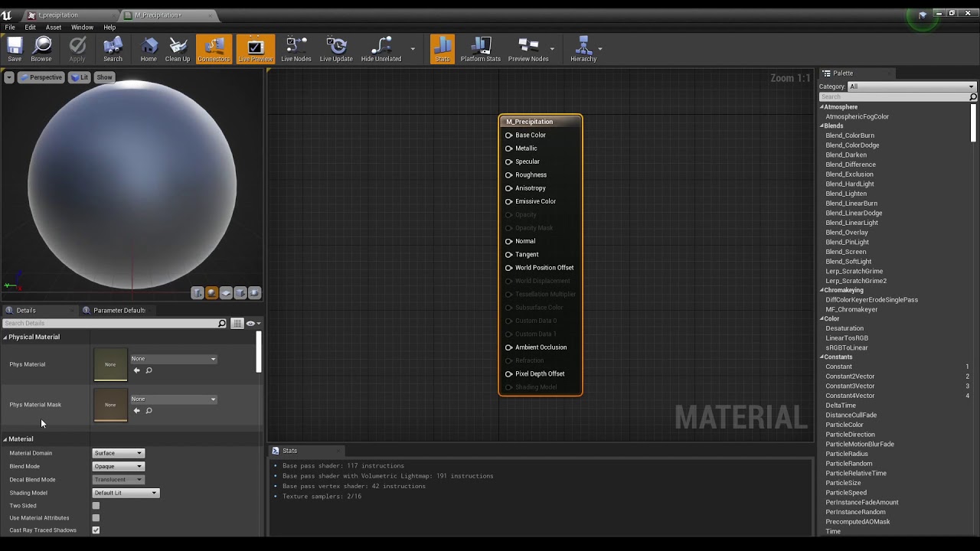Click the Show viewport button
The image size is (980, 551).
tap(104, 77)
